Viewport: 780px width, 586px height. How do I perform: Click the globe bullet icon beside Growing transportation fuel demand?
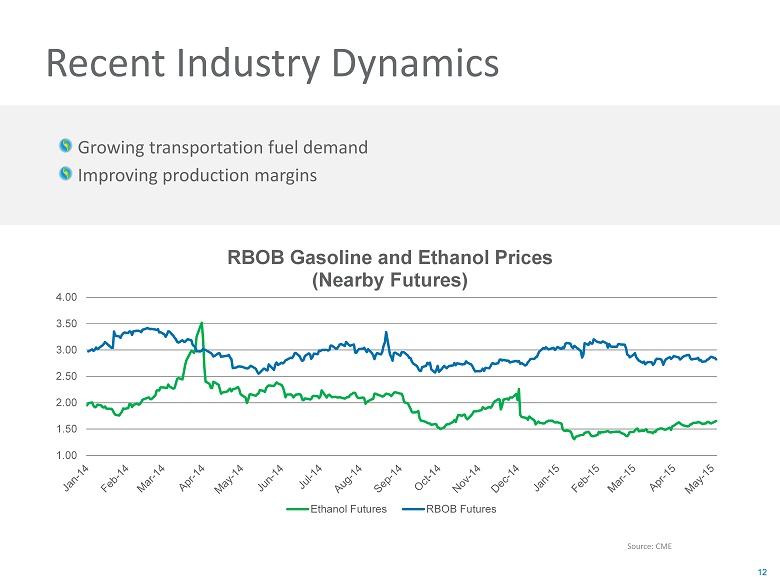point(66,147)
